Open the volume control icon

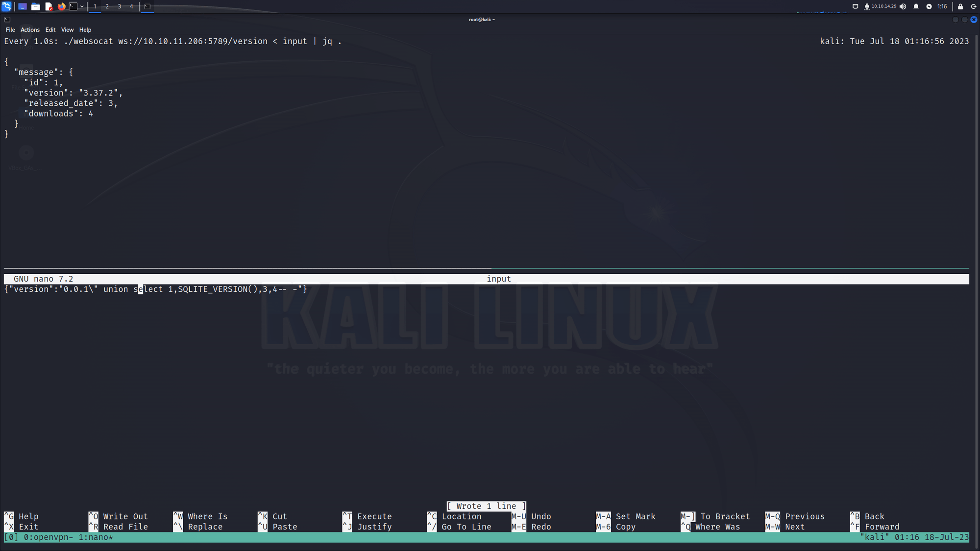[903, 6]
